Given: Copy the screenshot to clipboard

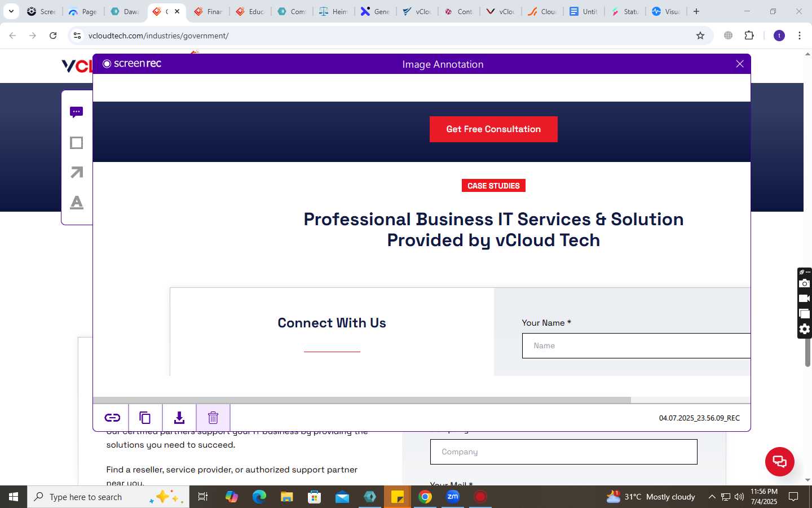Looking at the screenshot, I should (x=145, y=418).
